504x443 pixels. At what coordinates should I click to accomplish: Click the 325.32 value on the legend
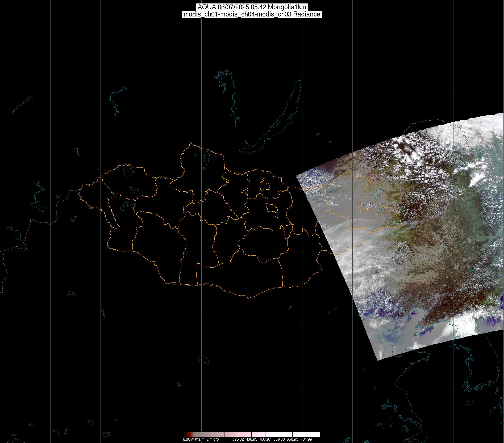coord(238,440)
